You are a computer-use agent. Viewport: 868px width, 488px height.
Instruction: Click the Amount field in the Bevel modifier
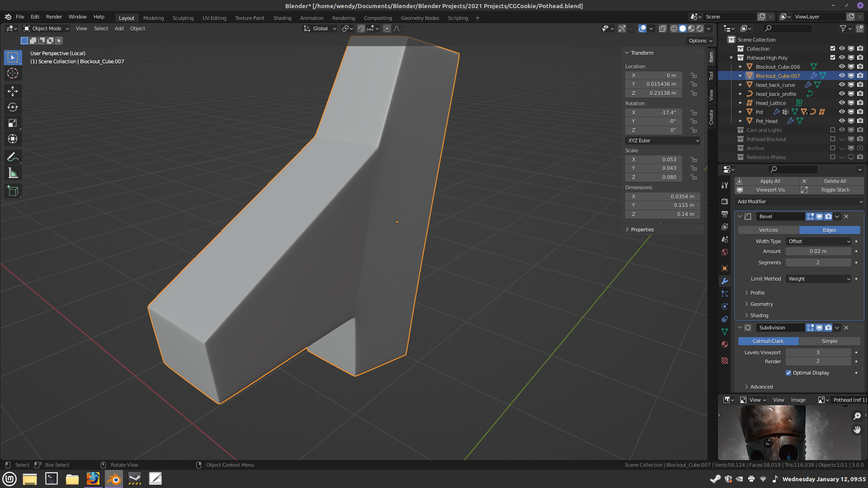coord(818,251)
